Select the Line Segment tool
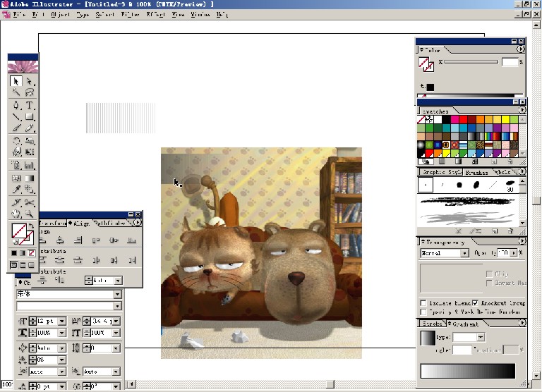Viewport: 542px width, 392px height. [16, 117]
